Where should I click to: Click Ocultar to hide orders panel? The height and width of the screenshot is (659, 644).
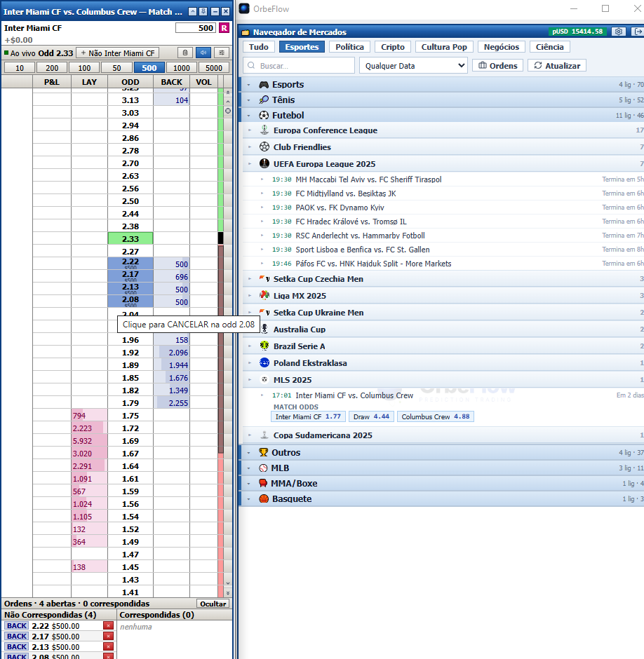tap(213, 604)
